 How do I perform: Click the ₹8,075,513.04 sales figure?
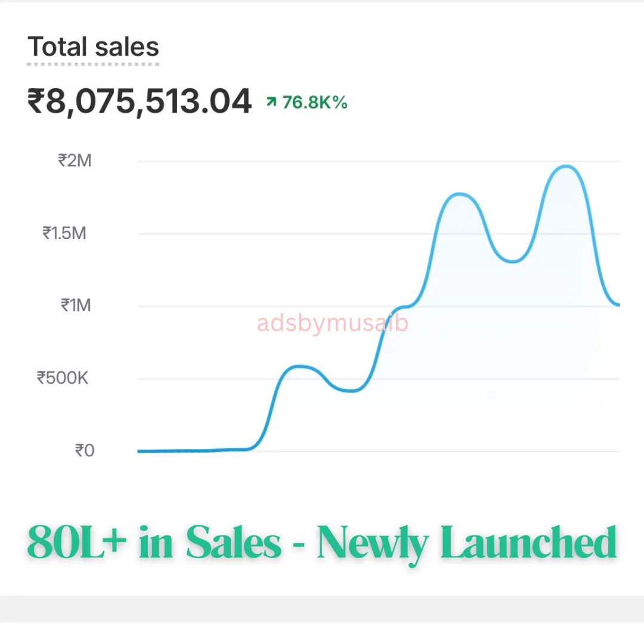pos(139,101)
